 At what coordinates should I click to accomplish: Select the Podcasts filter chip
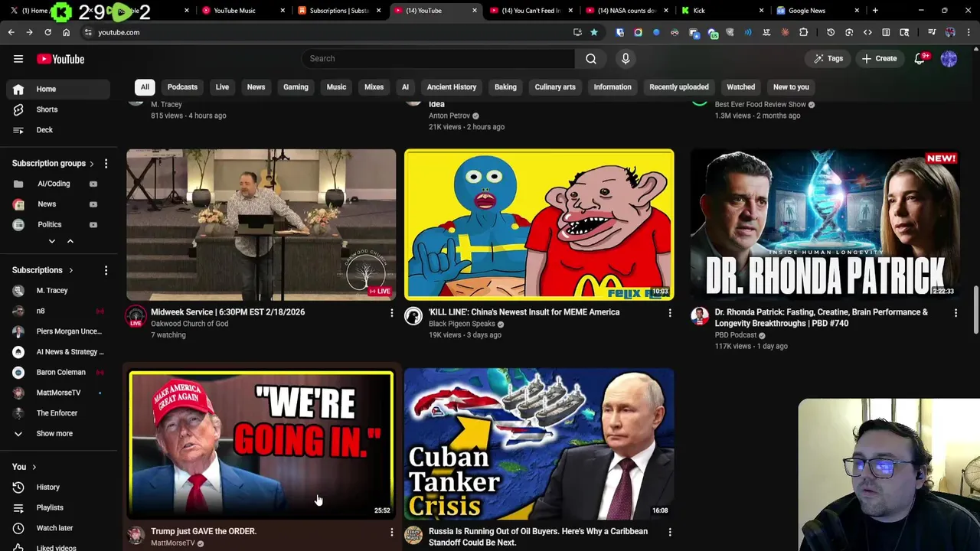point(182,87)
